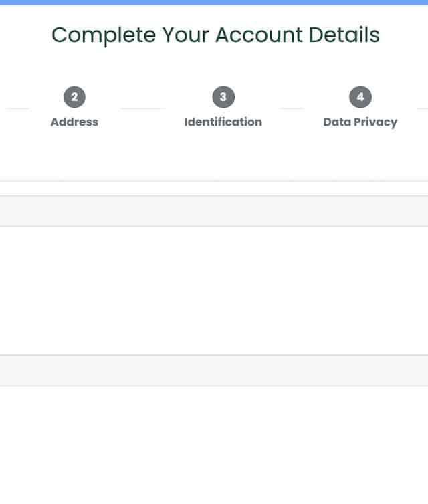
Task: Click the step 2 numbered circle
Action: coord(74,98)
